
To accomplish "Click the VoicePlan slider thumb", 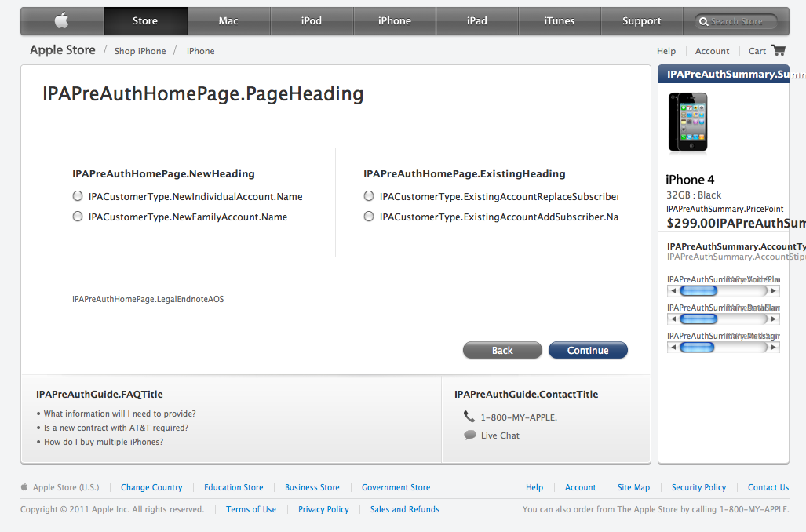I will pos(698,291).
